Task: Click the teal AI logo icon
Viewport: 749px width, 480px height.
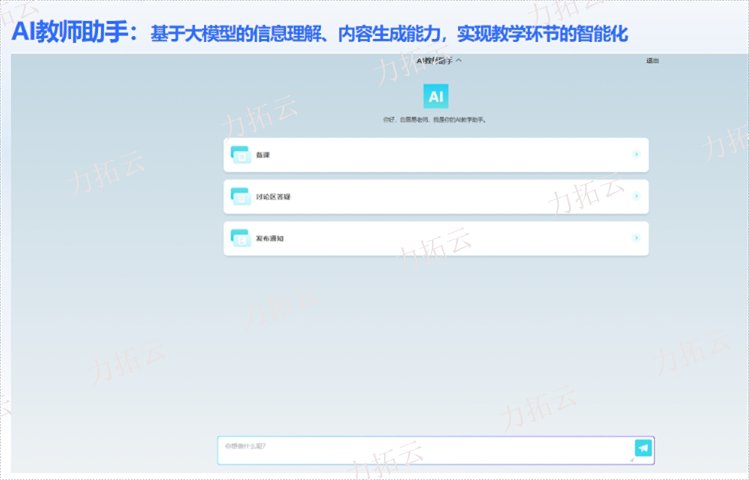Action: 436,96
